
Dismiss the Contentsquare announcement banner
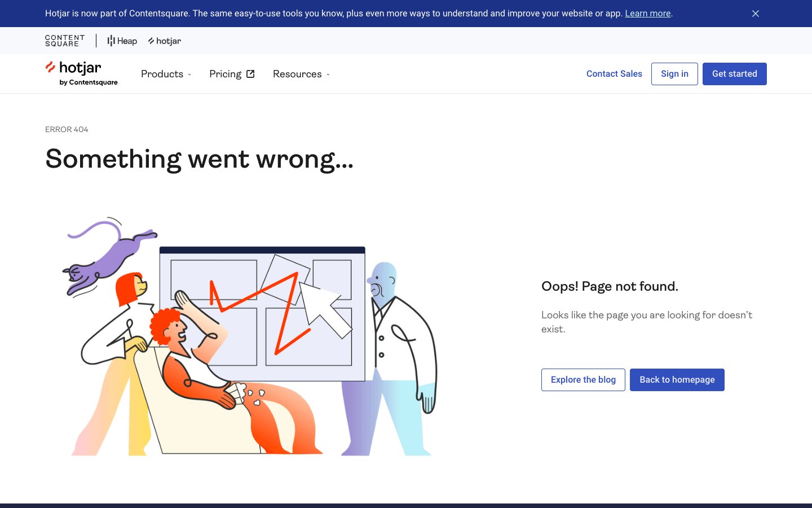[x=756, y=14]
